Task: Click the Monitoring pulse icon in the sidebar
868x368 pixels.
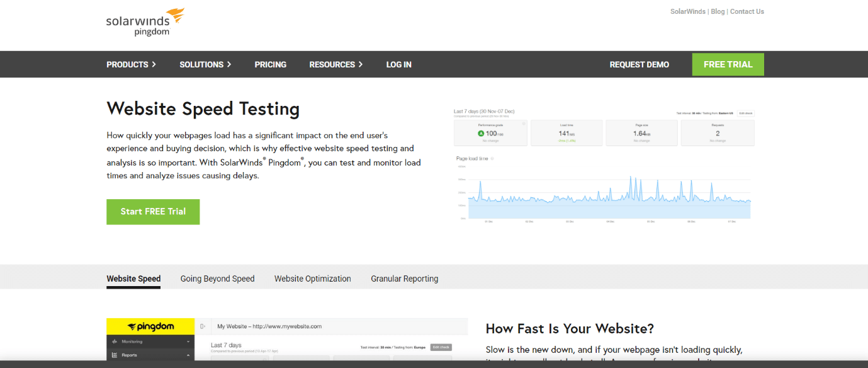Action: [115, 342]
